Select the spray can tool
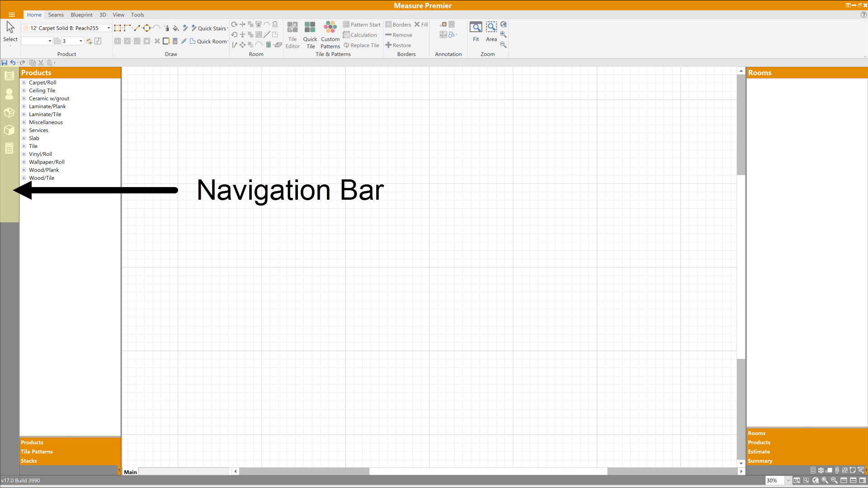 tap(166, 28)
